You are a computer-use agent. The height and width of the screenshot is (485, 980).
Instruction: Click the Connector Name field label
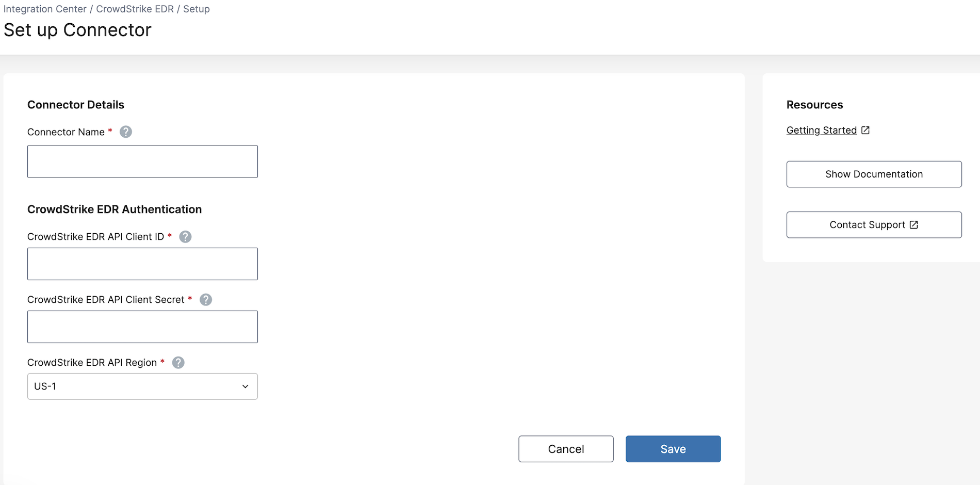click(x=66, y=132)
